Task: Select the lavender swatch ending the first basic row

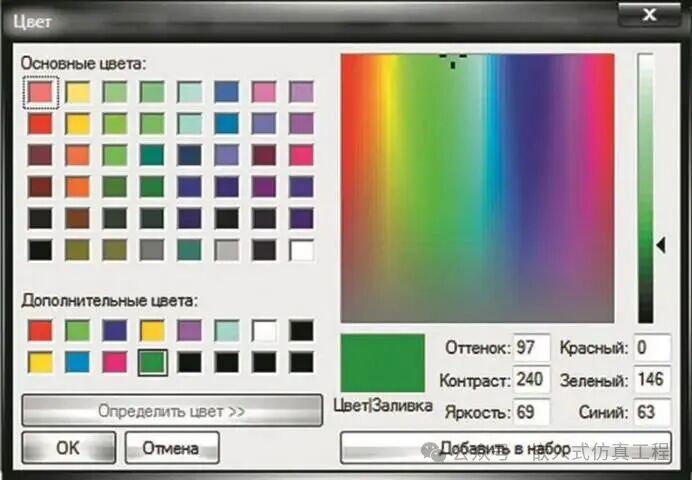Action: [302, 92]
